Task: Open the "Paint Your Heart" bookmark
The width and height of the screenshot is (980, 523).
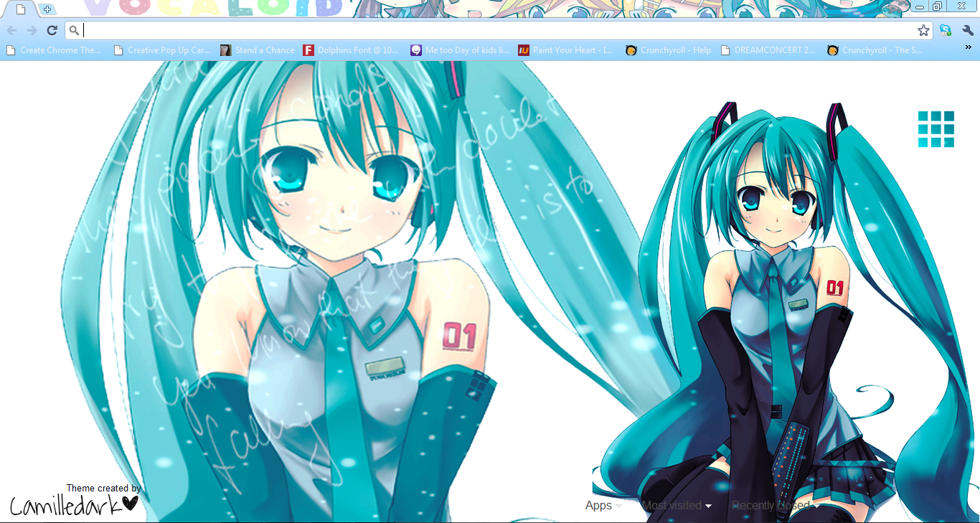Action: coord(565,50)
